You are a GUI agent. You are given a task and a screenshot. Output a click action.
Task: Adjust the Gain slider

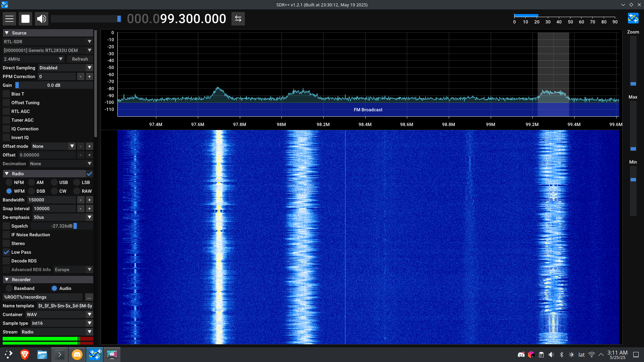click(54, 85)
